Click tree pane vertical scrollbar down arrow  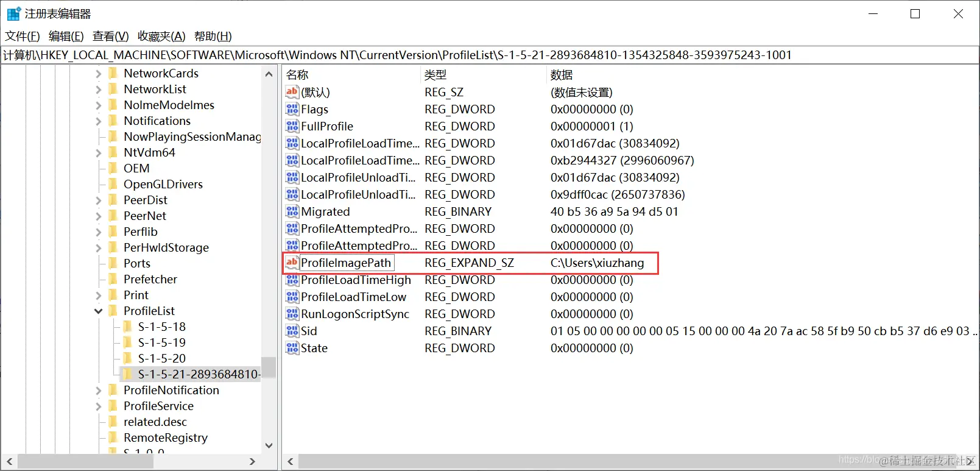(x=269, y=445)
